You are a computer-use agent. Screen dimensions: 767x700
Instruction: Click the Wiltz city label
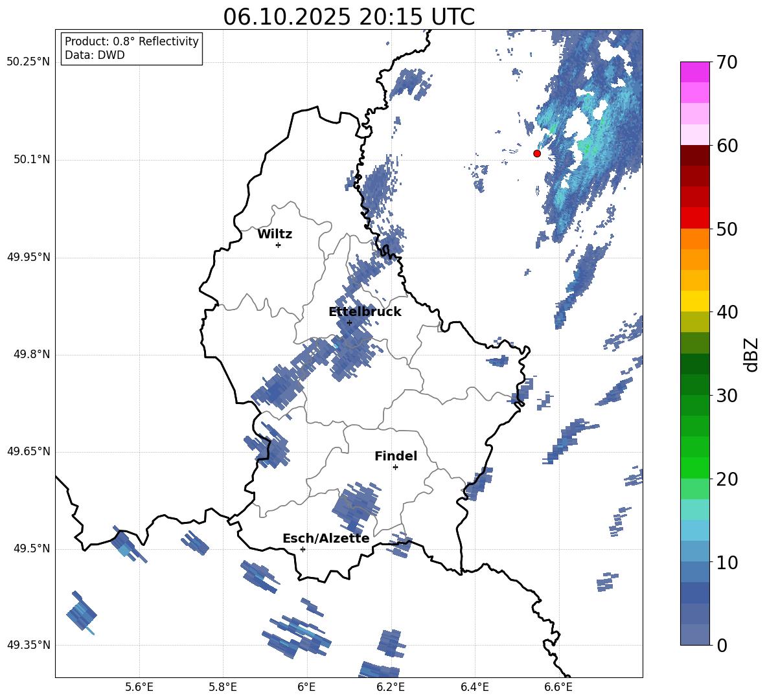coord(275,234)
